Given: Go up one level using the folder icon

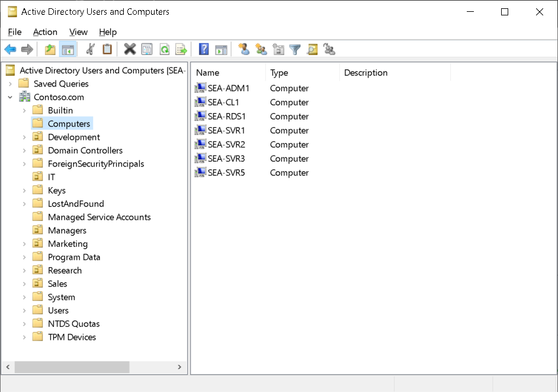Looking at the screenshot, I should [50, 49].
